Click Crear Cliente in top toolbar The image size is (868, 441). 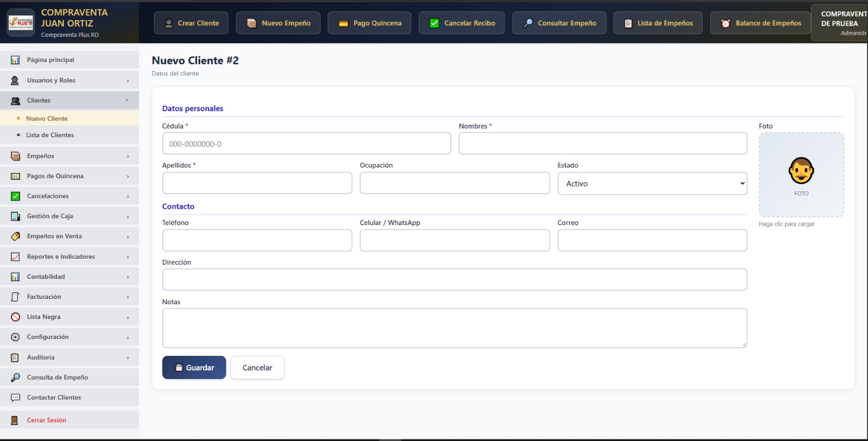(x=191, y=23)
